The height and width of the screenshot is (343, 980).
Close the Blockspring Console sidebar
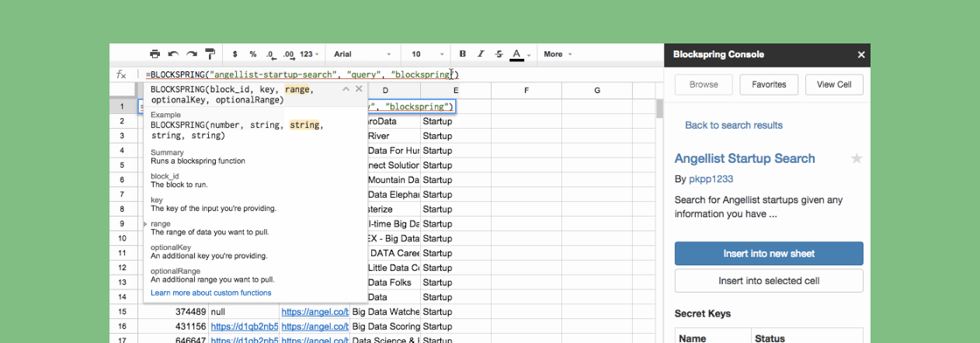coord(861,54)
